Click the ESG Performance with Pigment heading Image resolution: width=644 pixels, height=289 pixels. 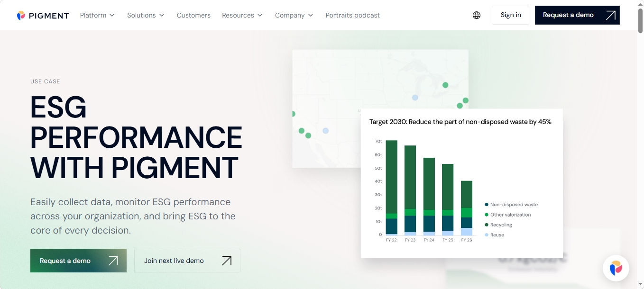tap(136, 137)
